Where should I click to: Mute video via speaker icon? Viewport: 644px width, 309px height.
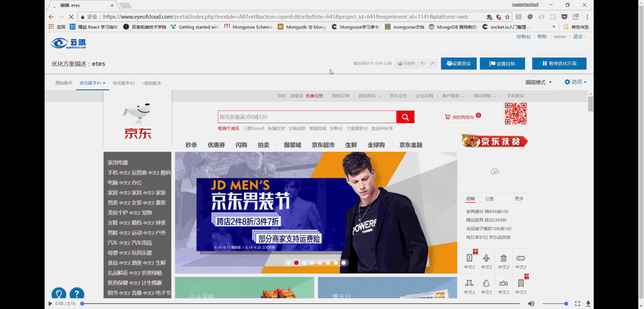[531, 304]
